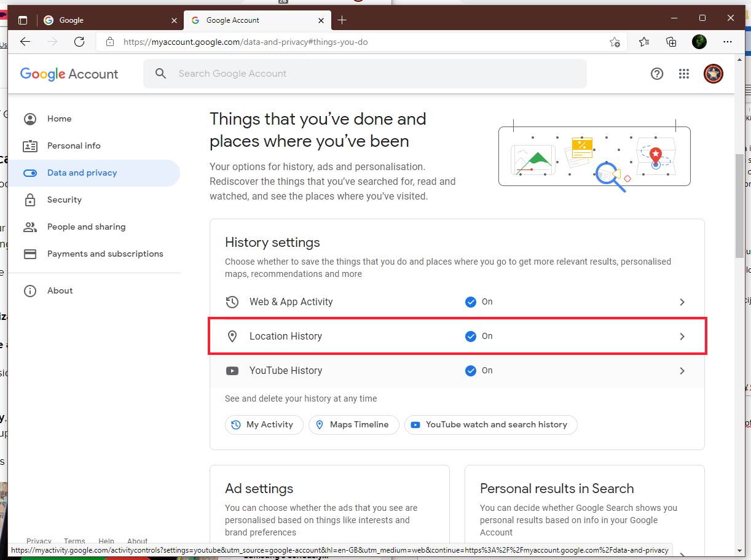Click the My Activity button

[264, 425]
